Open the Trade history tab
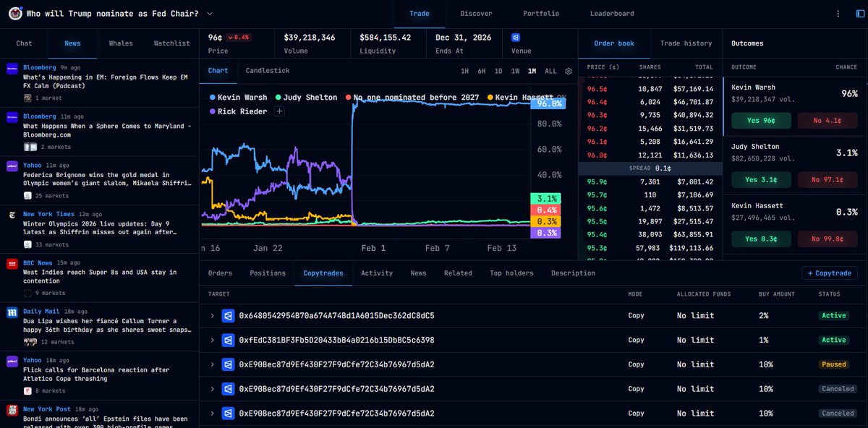Image resolution: width=868 pixels, height=428 pixels. coord(686,43)
